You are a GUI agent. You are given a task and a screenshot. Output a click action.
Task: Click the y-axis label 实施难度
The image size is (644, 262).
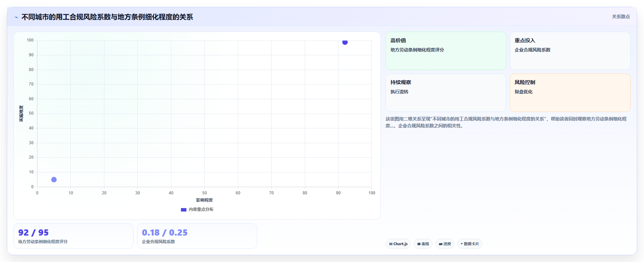click(x=21, y=114)
